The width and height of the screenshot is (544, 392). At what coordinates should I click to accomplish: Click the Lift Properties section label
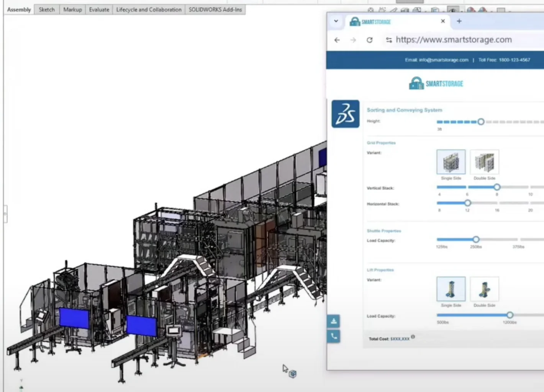[380, 270]
